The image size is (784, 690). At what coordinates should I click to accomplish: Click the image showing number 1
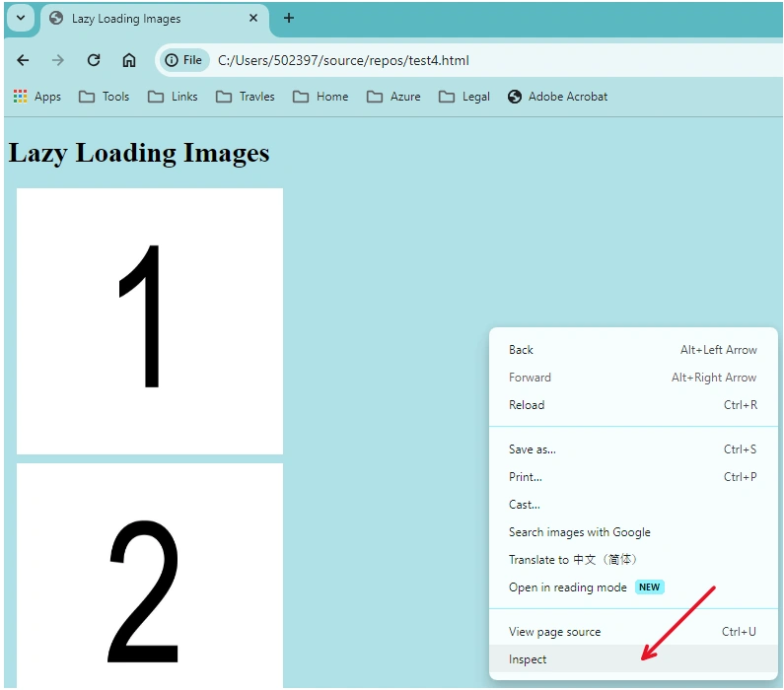(150, 321)
